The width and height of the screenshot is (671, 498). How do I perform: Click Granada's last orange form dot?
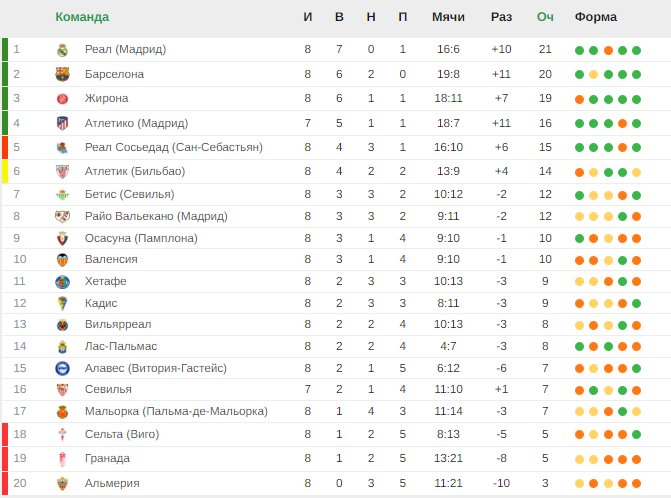[x=636, y=459]
